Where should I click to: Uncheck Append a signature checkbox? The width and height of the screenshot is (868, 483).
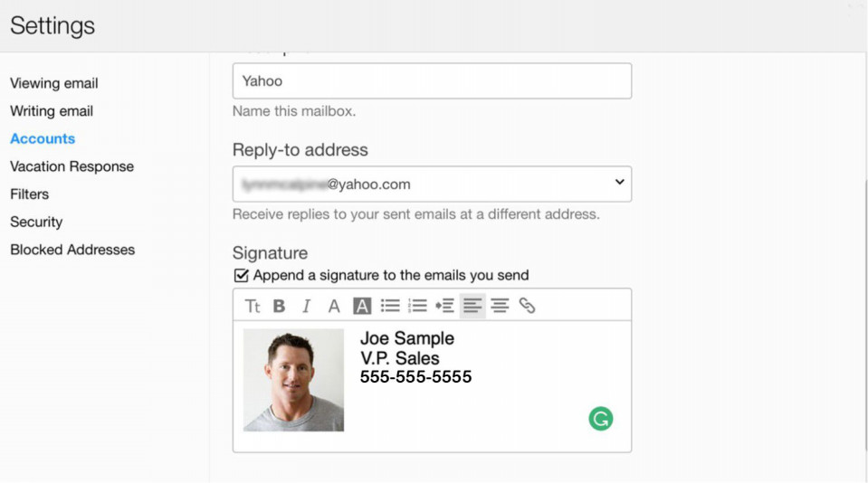[242, 275]
